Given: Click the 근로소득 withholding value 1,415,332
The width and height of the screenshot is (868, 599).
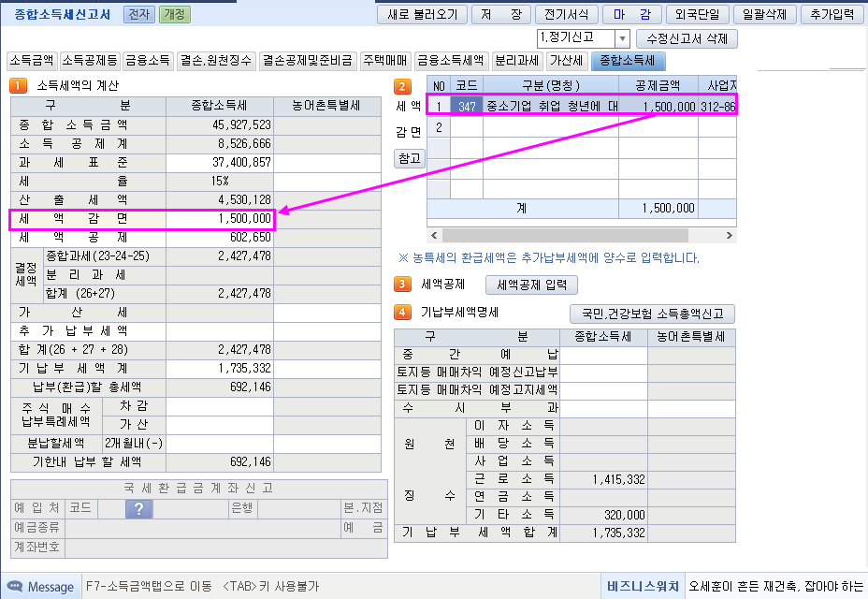Looking at the screenshot, I should click(603, 479).
